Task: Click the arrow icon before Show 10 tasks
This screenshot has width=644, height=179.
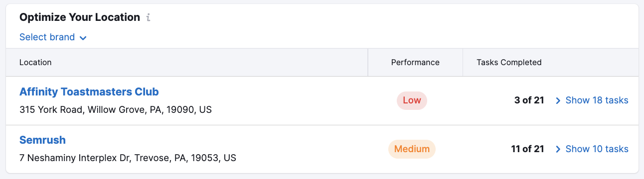Action: (x=558, y=149)
